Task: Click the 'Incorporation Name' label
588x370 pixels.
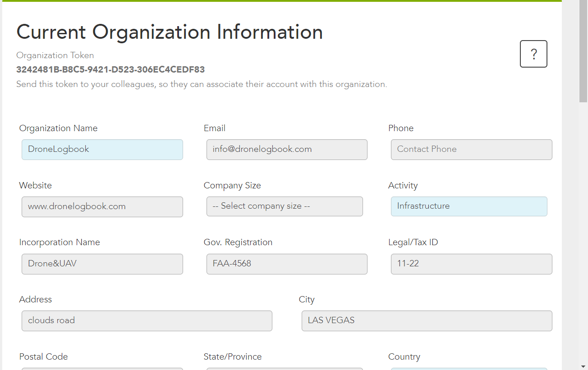Action: 60,242
